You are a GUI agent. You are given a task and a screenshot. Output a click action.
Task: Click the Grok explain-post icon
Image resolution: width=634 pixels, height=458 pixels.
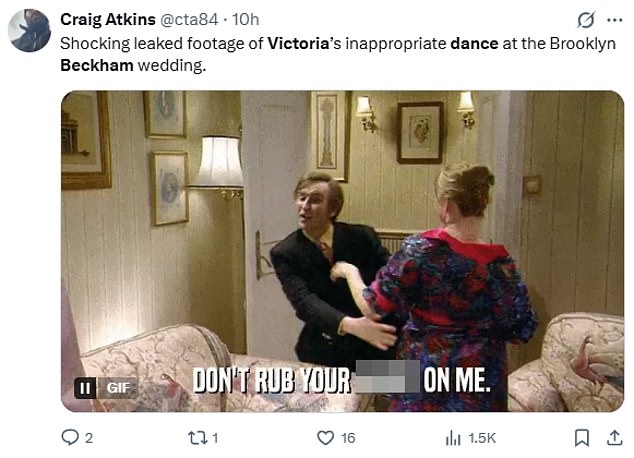585,20
